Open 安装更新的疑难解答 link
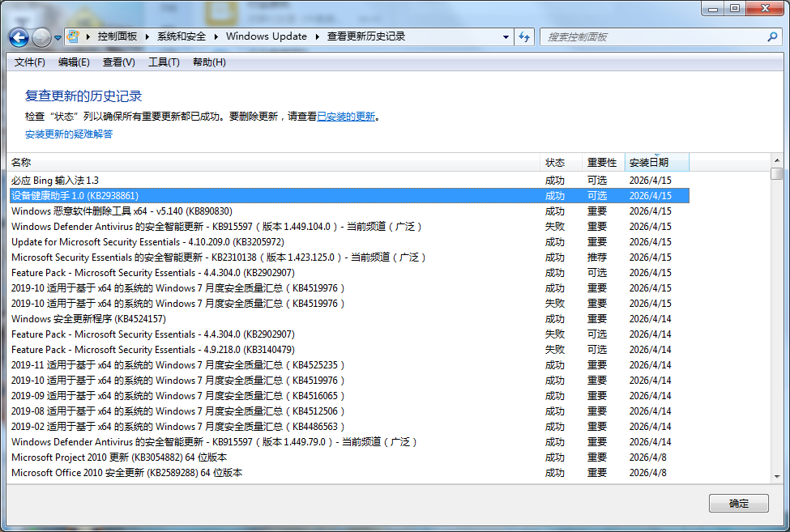 coord(69,134)
